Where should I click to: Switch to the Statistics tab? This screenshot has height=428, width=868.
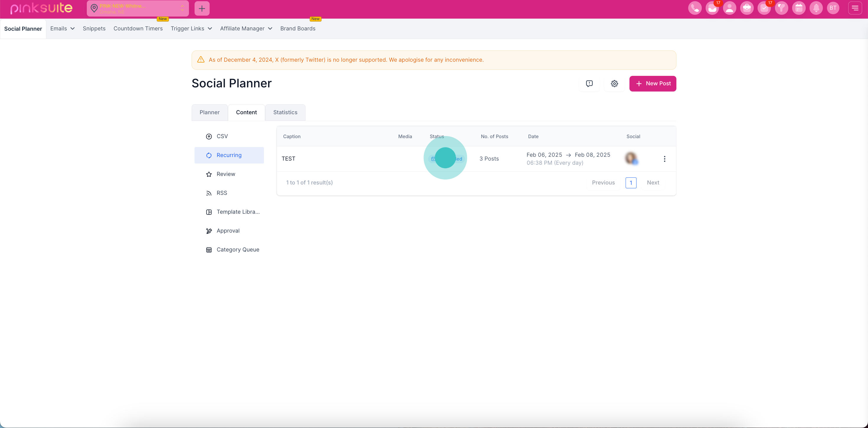click(x=285, y=112)
